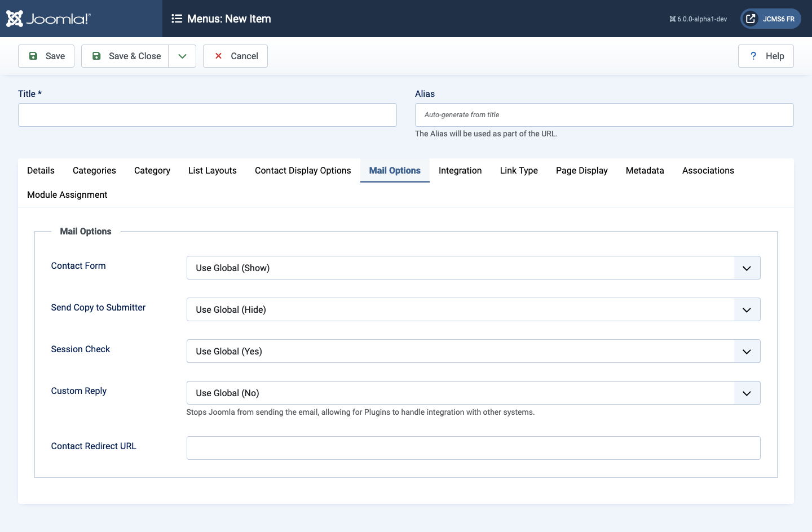Click the Session Check label
The width and height of the screenshot is (812, 532).
click(81, 349)
